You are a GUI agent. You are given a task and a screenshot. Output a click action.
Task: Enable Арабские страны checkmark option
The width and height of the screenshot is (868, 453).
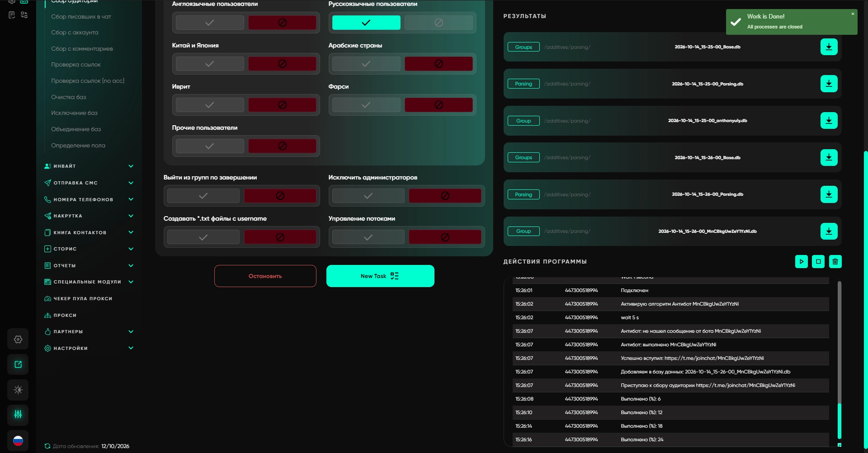pos(366,64)
